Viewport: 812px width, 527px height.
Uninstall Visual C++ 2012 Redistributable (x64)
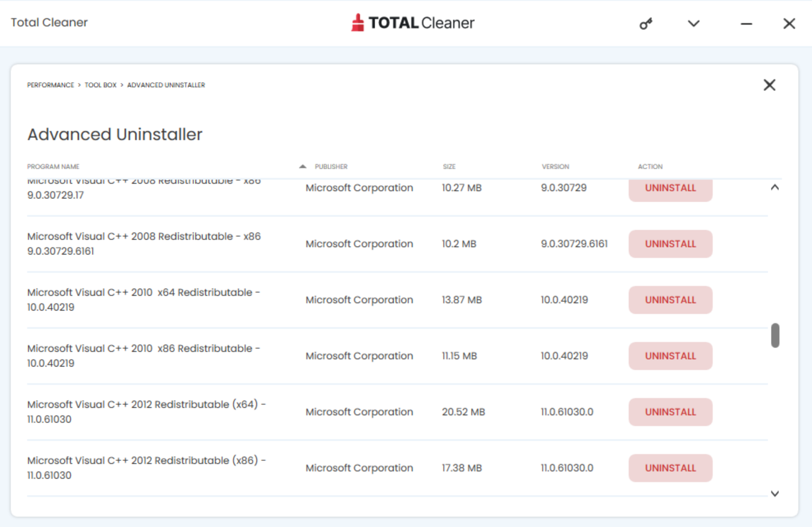[x=670, y=412]
